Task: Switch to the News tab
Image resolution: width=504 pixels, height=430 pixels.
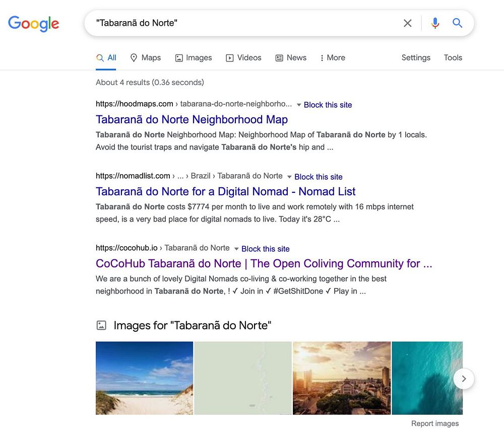Action: 291,58
